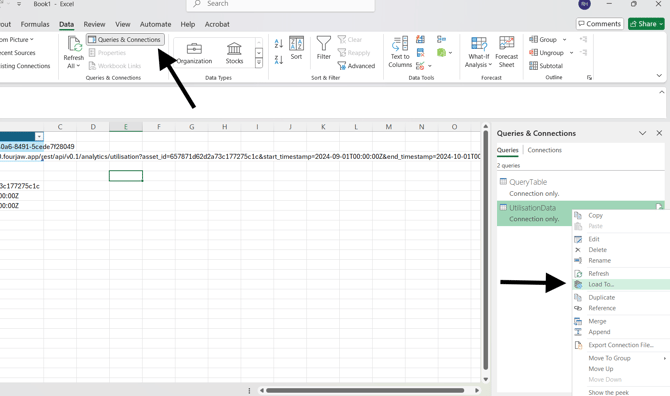This screenshot has width=670, height=396.
Task: Click the Forecast Sheet icon
Action: (x=506, y=43)
